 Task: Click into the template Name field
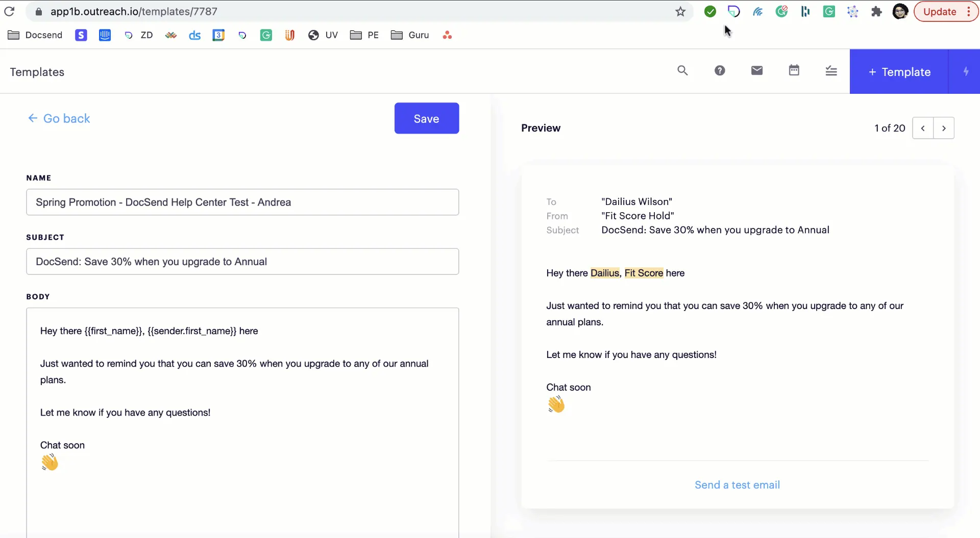point(242,202)
